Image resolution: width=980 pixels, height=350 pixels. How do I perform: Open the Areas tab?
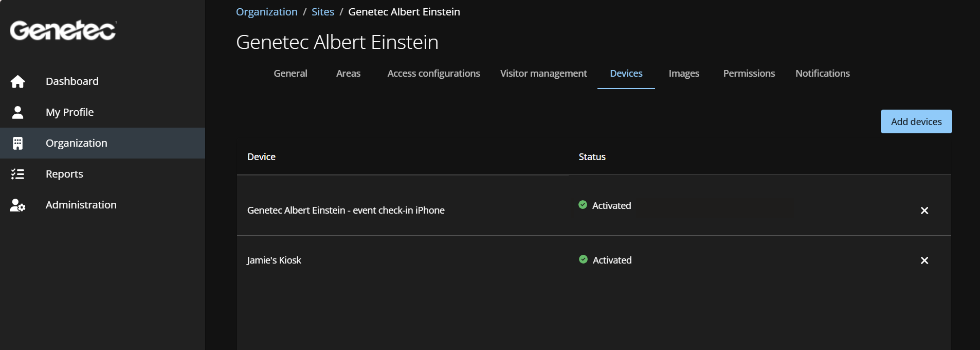(348, 74)
